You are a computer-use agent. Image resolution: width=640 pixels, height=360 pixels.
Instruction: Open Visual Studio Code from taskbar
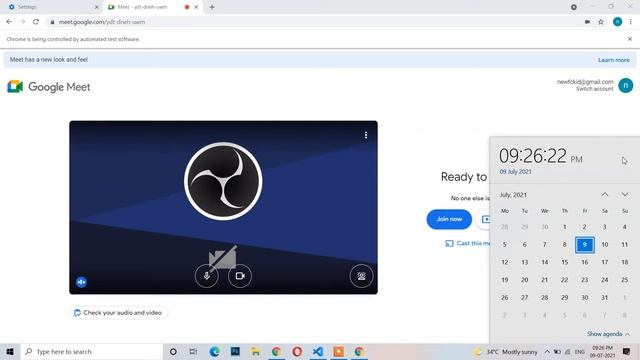(318, 351)
